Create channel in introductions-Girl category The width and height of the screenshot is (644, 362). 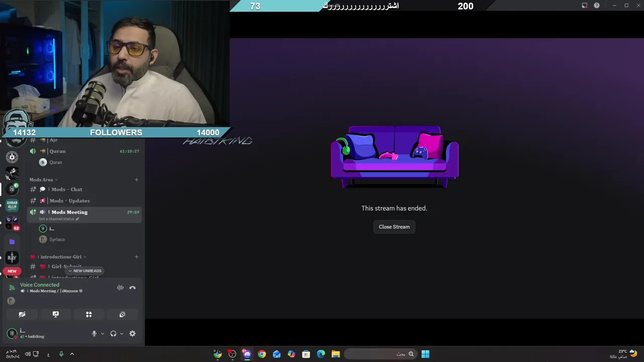[x=136, y=257]
